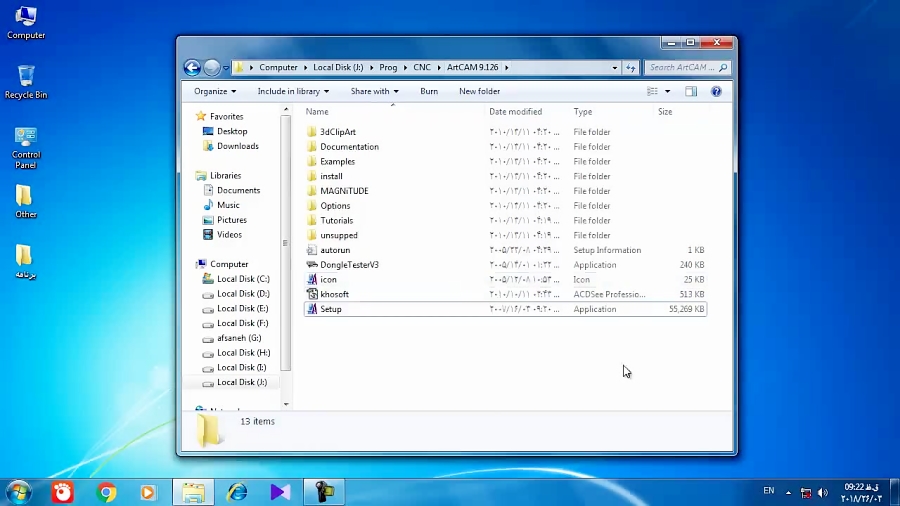
Task: Show the preview pane icon
Action: pyautogui.click(x=690, y=91)
